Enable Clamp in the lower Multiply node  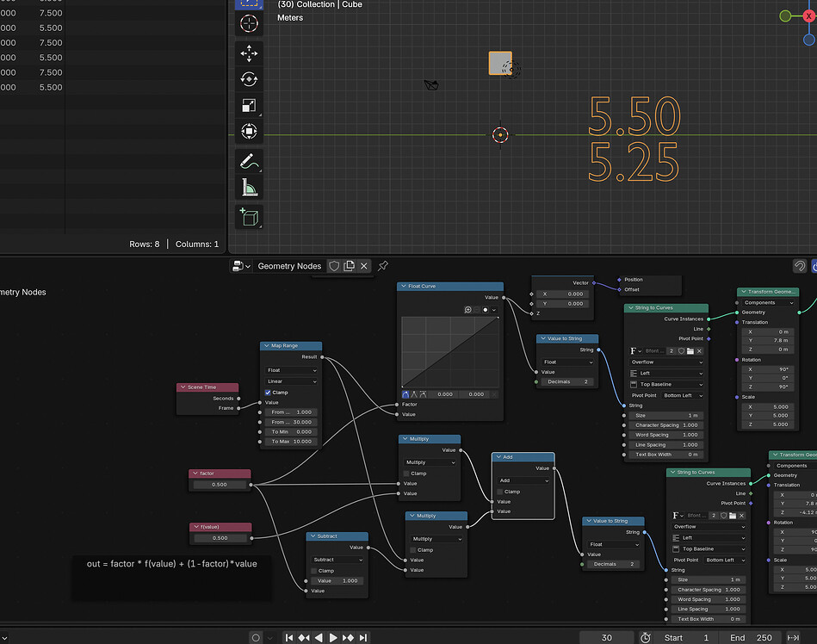click(x=413, y=550)
